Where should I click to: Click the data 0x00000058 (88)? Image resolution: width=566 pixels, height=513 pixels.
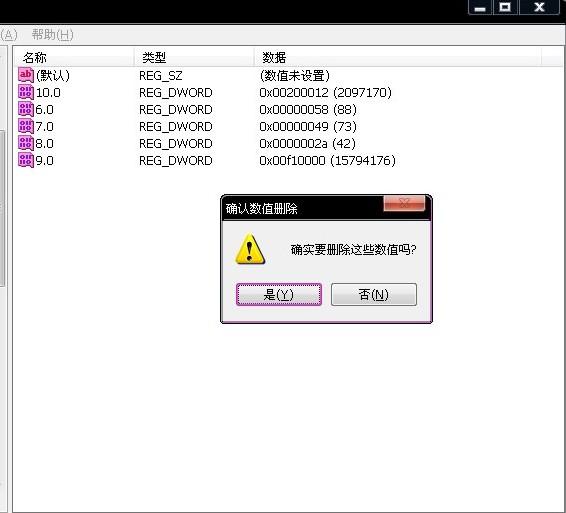(x=308, y=109)
